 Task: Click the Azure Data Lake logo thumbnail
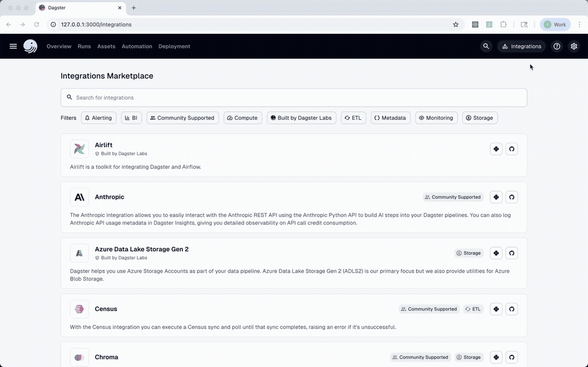[x=79, y=253]
